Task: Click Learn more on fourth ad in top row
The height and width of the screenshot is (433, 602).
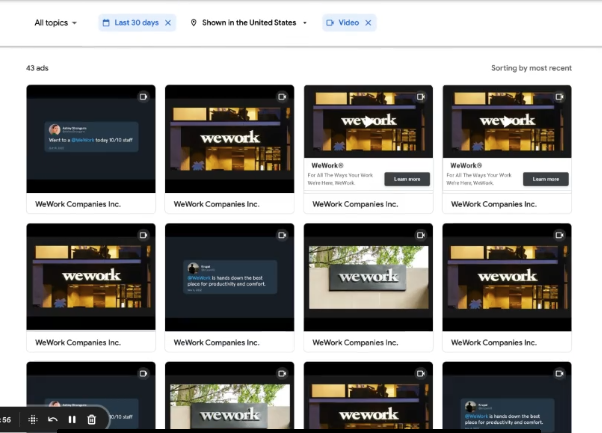Action: click(x=546, y=179)
